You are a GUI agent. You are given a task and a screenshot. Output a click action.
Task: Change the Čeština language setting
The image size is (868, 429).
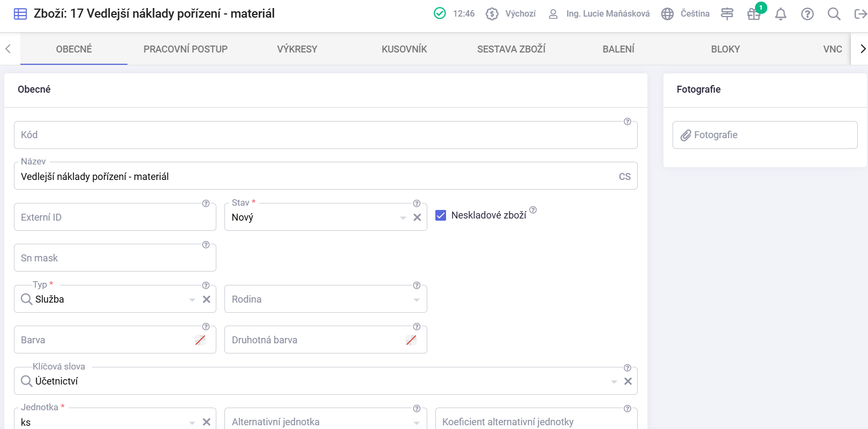(685, 14)
